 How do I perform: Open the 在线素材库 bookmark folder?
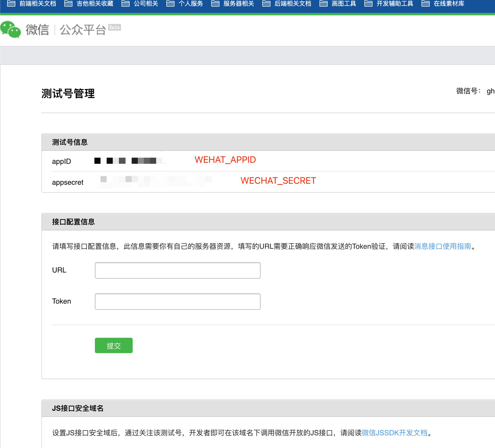[x=443, y=4]
